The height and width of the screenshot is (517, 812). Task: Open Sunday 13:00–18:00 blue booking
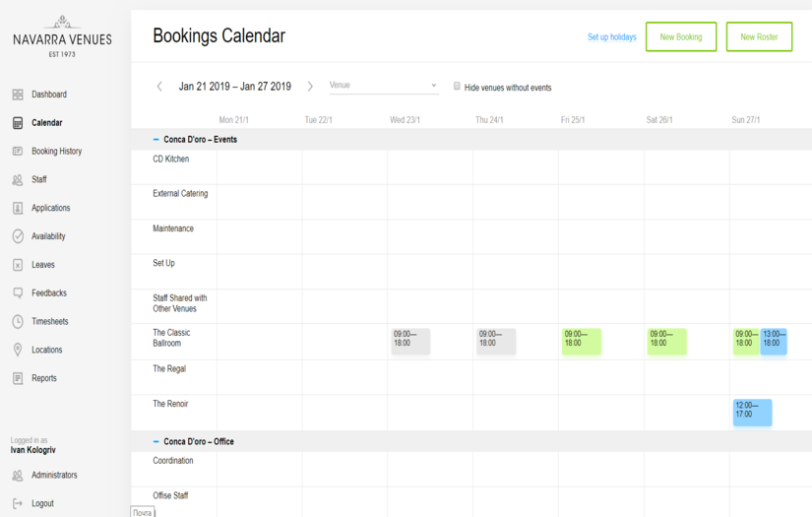[x=774, y=342]
